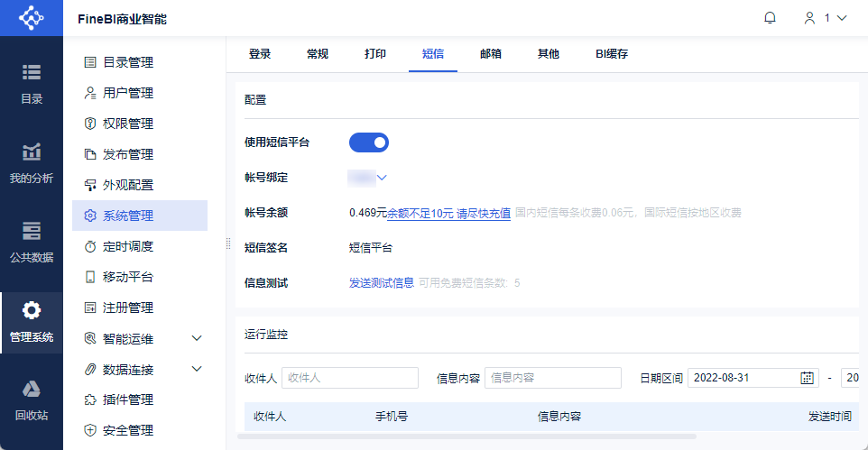
Task: Switch to the BI缓存 tab
Action: (x=612, y=54)
